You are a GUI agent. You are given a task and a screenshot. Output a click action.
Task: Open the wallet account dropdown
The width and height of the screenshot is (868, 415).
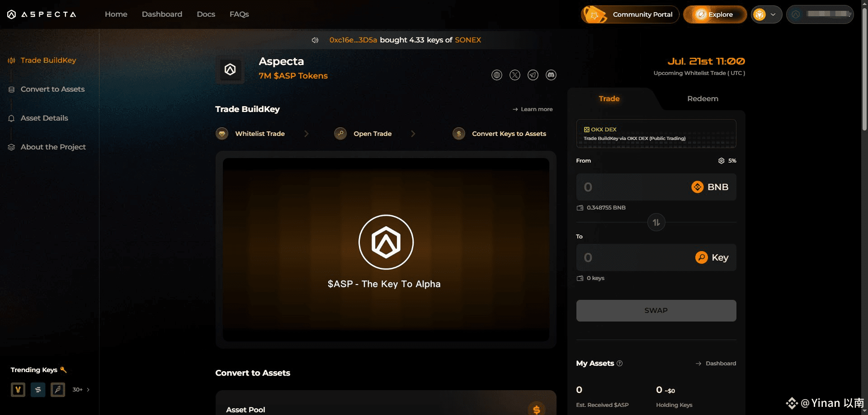coord(820,14)
